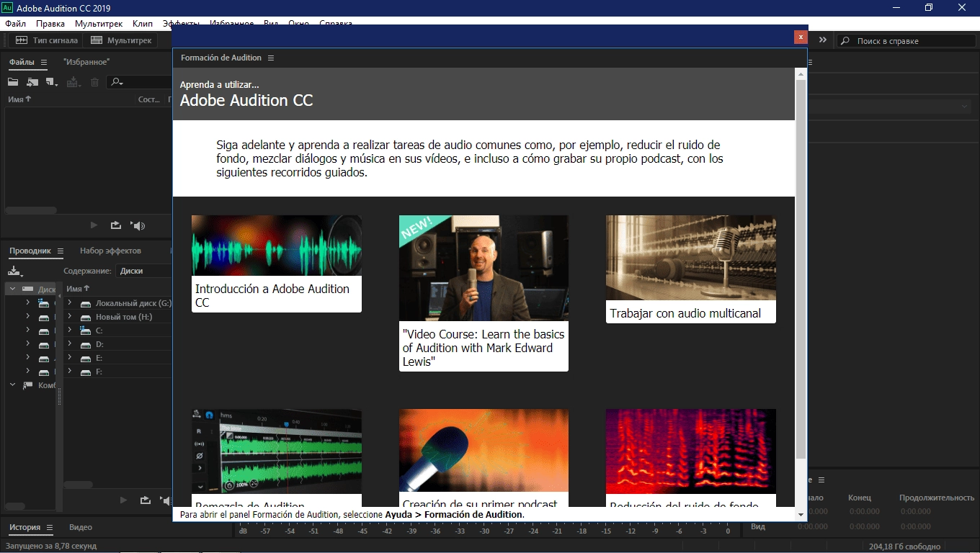Click Files panel horizontal scrollbar
The height and width of the screenshot is (553, 980).
click(x=31, y=210)
